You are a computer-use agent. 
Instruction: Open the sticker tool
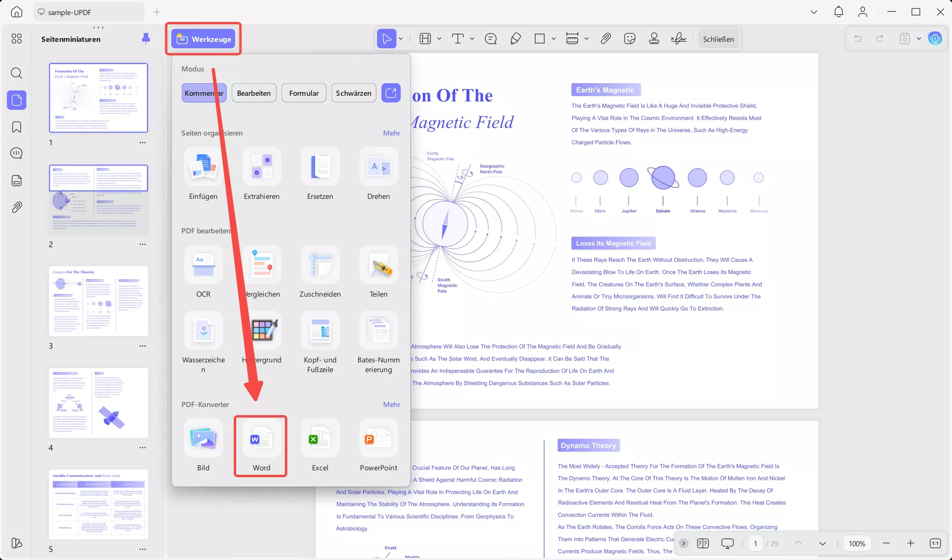point(629,39)
